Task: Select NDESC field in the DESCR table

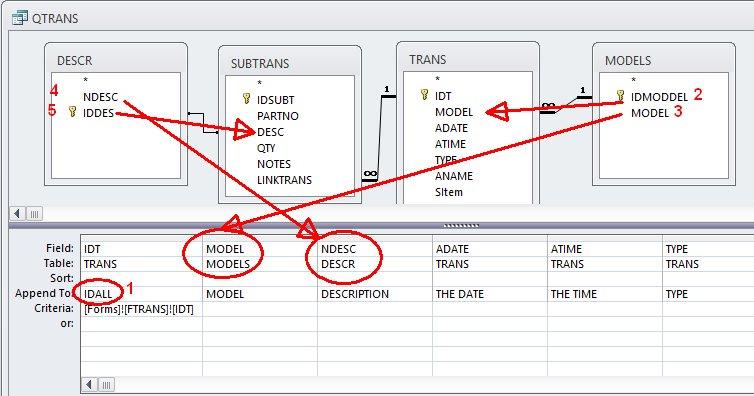Action: (100, 97)
